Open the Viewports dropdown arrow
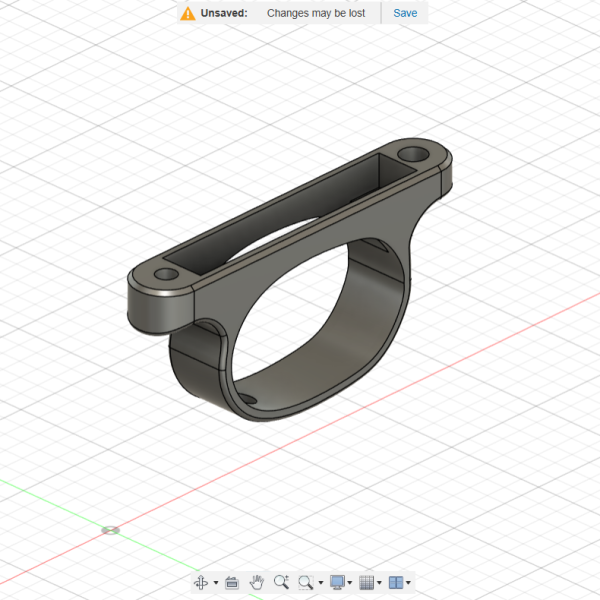Image resolution: width=600 pixels, height=600 pixels. pyautogui.click(x=408, y=583)
